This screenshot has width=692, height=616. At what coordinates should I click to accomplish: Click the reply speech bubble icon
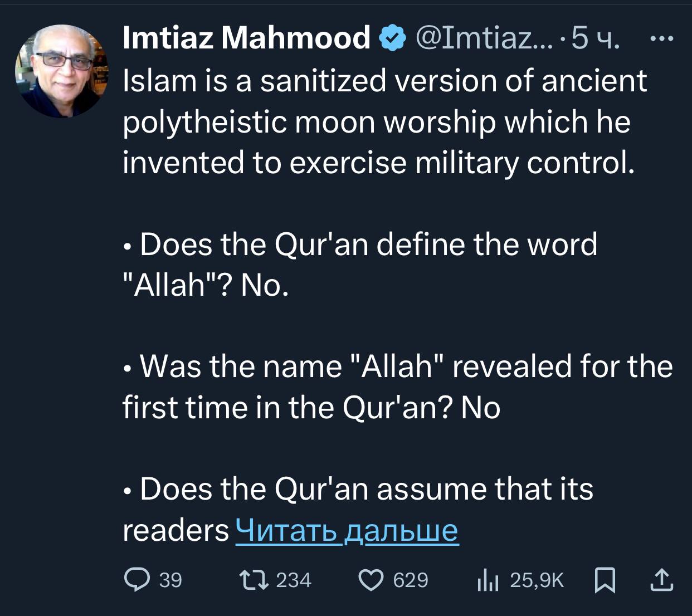[x=137, y=580]
